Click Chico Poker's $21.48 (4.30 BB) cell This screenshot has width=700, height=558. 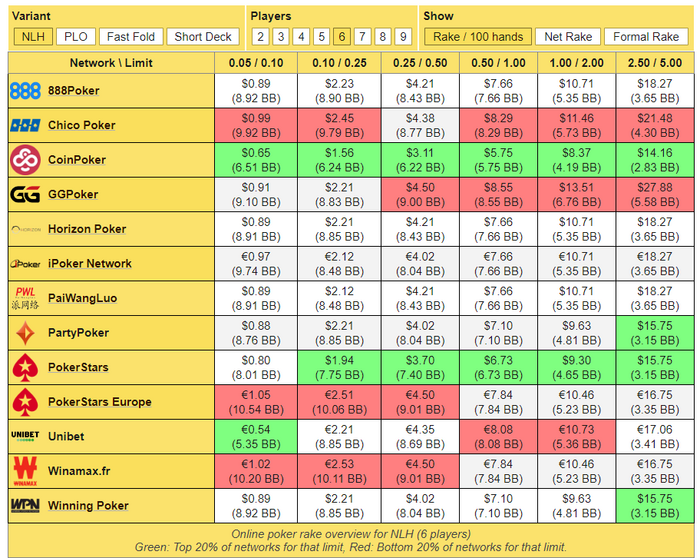(655, 125)
